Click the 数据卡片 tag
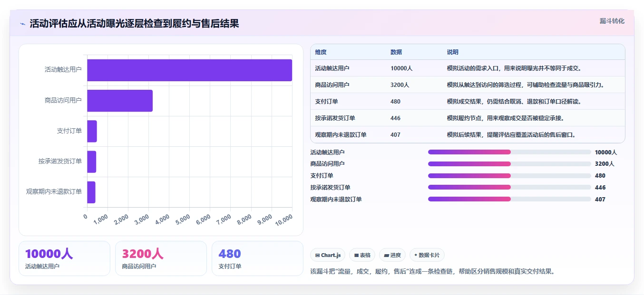The height and width of the screenshot is (295, 644). point(427,255)
